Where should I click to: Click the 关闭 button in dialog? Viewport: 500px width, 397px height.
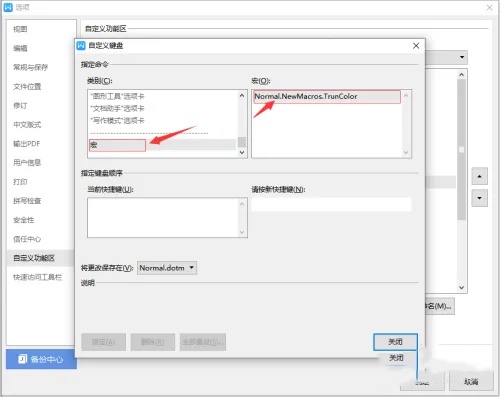[395, 342]
